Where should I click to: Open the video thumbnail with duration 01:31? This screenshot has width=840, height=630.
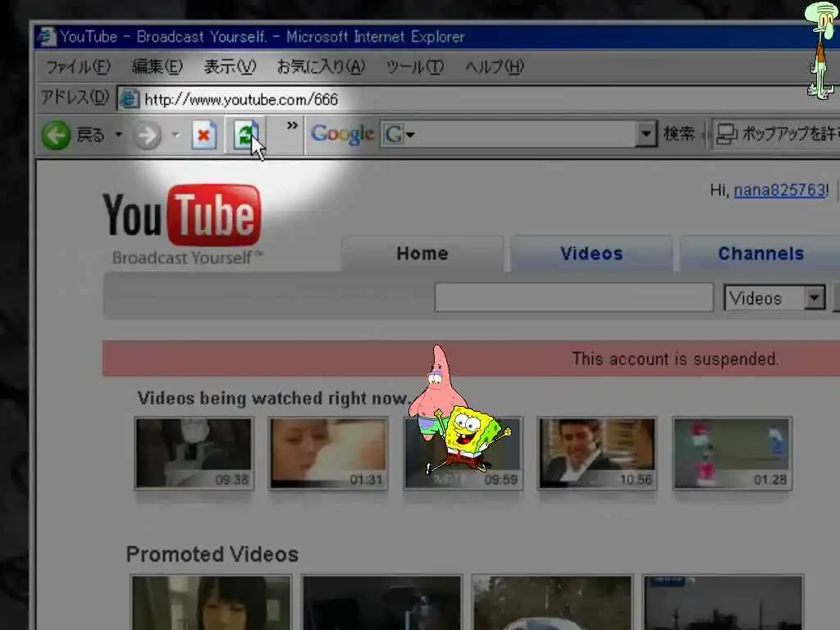pos(328,453)
